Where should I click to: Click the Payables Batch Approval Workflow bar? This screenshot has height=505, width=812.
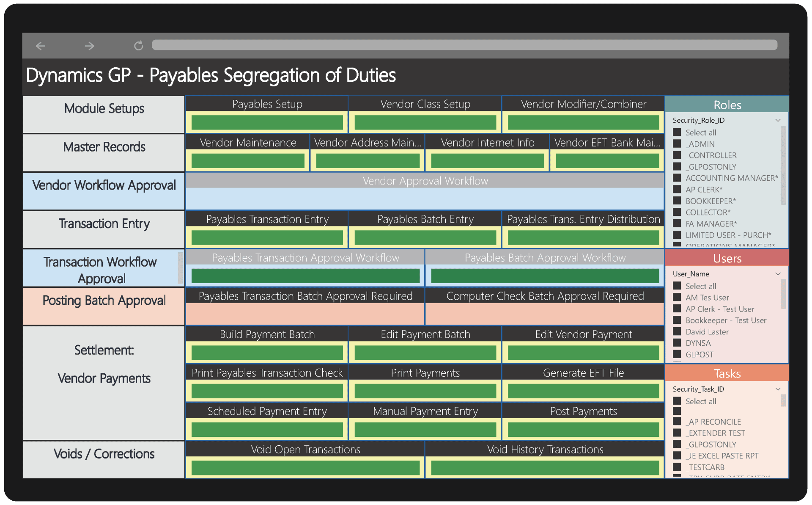[544, 276]
